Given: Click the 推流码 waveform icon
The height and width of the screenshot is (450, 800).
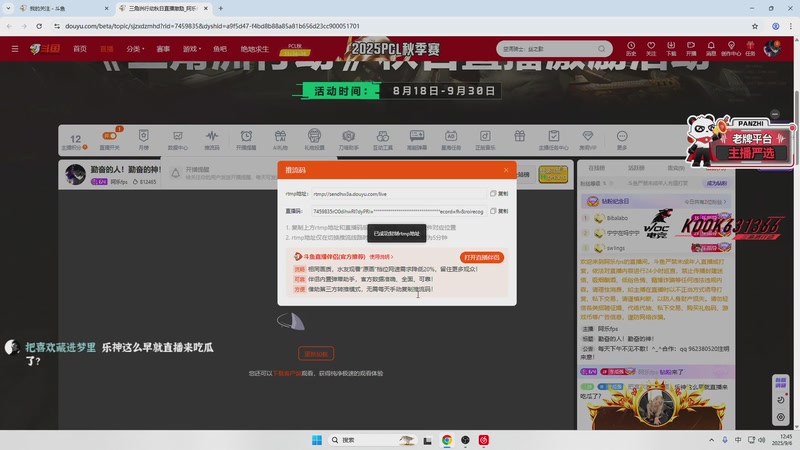Looking at the screenshot, I should (212, 139).
